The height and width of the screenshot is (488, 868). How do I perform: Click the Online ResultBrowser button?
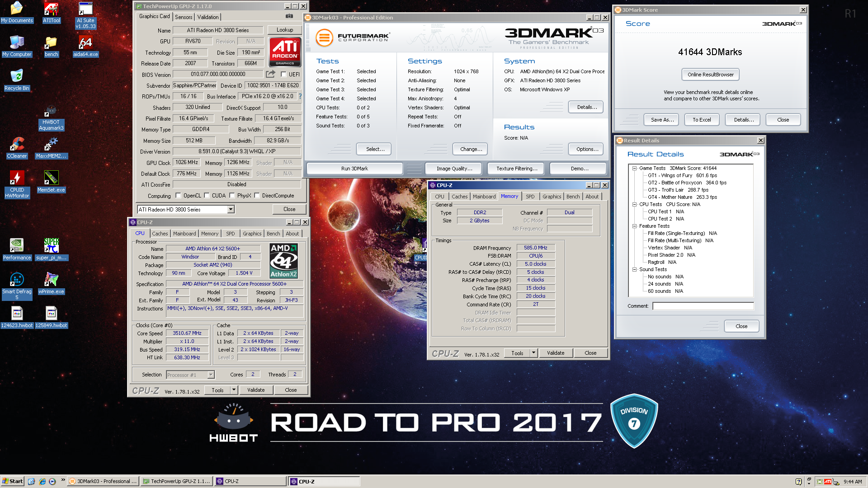click(x=711, y=75)
